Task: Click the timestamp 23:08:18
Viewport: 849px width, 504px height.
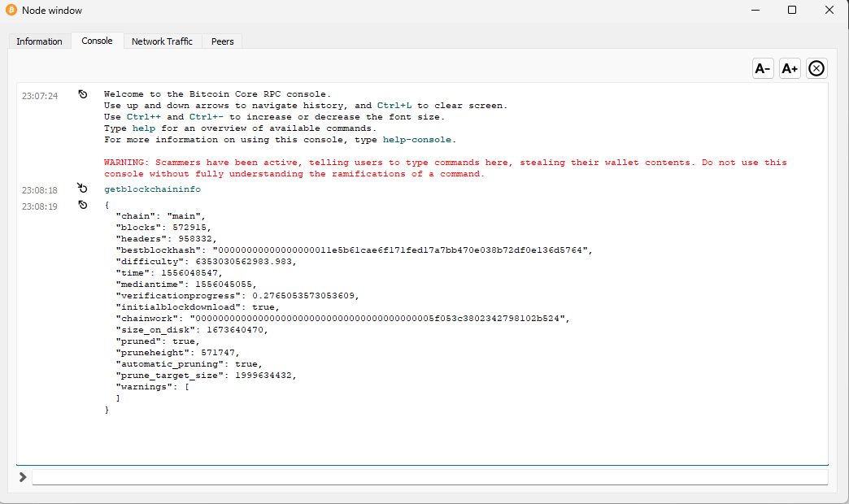Action: [x=40, y=190]
